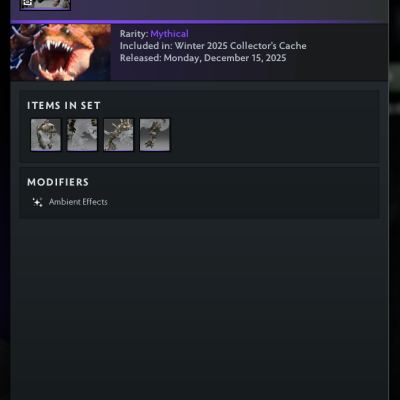Open the Winter 2025 Collector's Cache link
Image resolution: width=400 pixels, height=400 pixels.
pyautogui.click(x=240, y=46)
